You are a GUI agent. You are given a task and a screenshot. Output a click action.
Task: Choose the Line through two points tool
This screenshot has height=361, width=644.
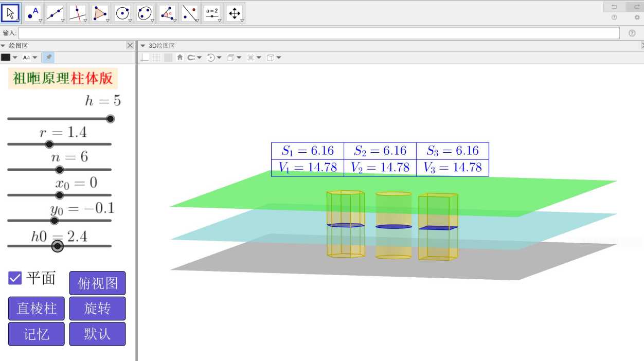(x=55, y=13)
